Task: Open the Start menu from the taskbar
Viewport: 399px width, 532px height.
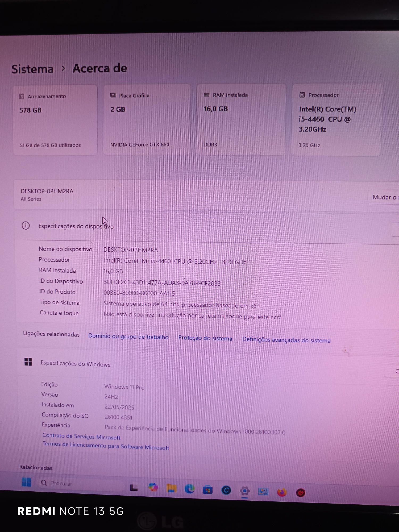Action: tap(27, 482)
